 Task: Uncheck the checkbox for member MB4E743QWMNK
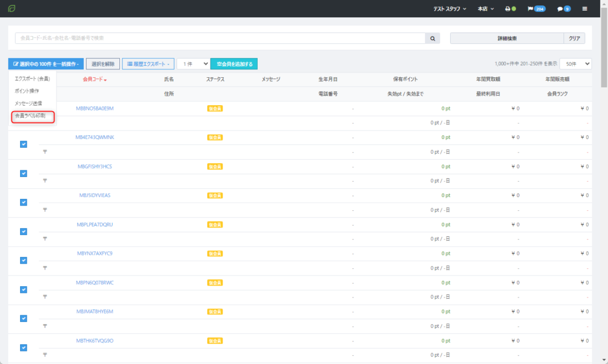pos(24,144)
